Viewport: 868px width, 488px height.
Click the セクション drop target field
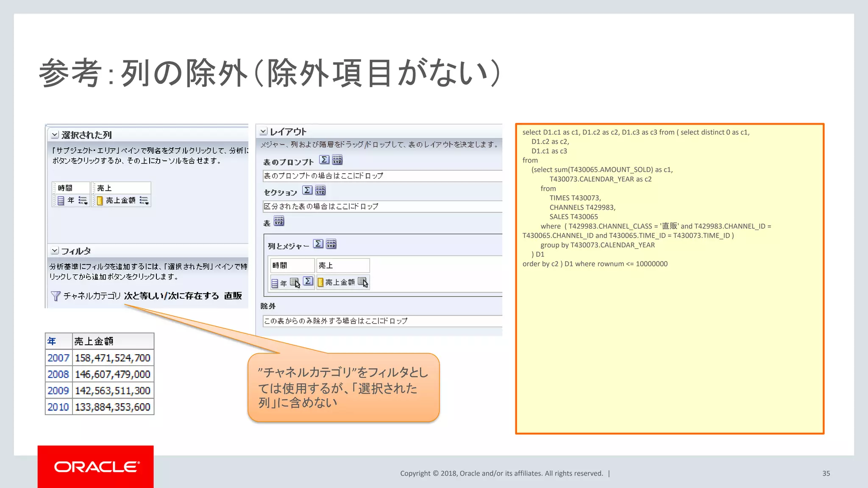tap(382, 206)
